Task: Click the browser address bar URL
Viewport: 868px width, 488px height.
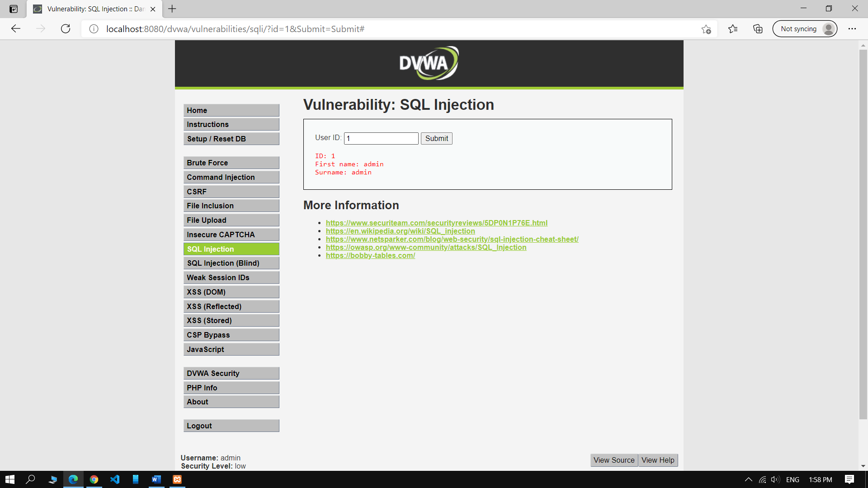Action: coord(235,29)
